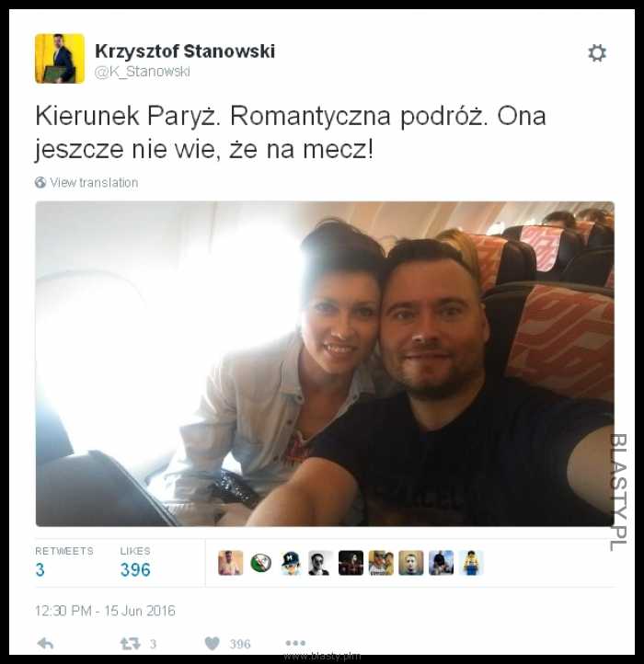Click the dark concert liker avatar

[x=351, y=563]
